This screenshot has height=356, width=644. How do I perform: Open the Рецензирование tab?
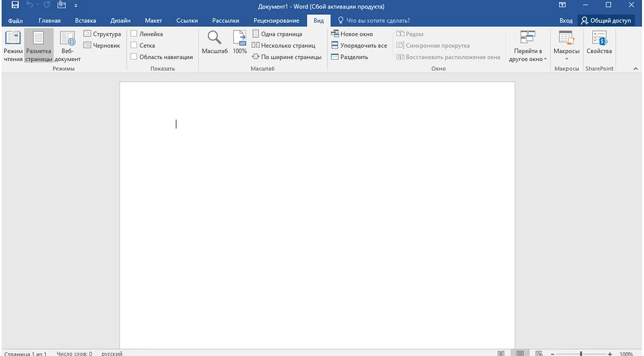coord(276,21)
